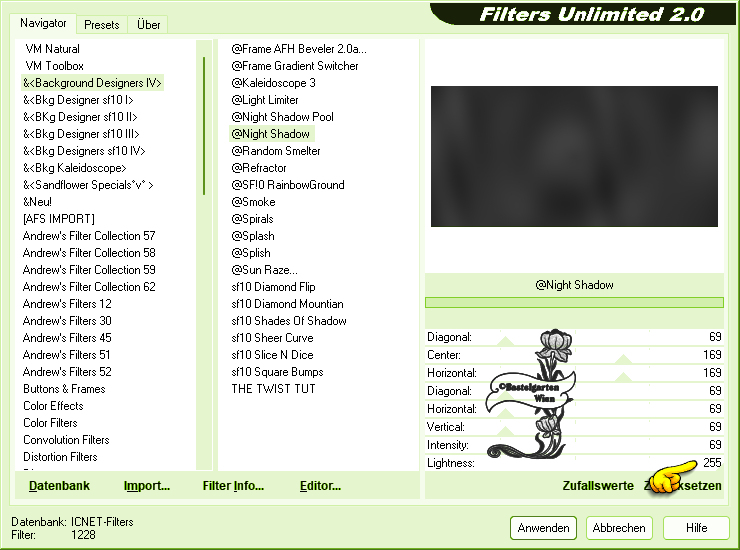
Task: Select &<Bkg Designers sf10 IV> category
Action: (84, 151)
